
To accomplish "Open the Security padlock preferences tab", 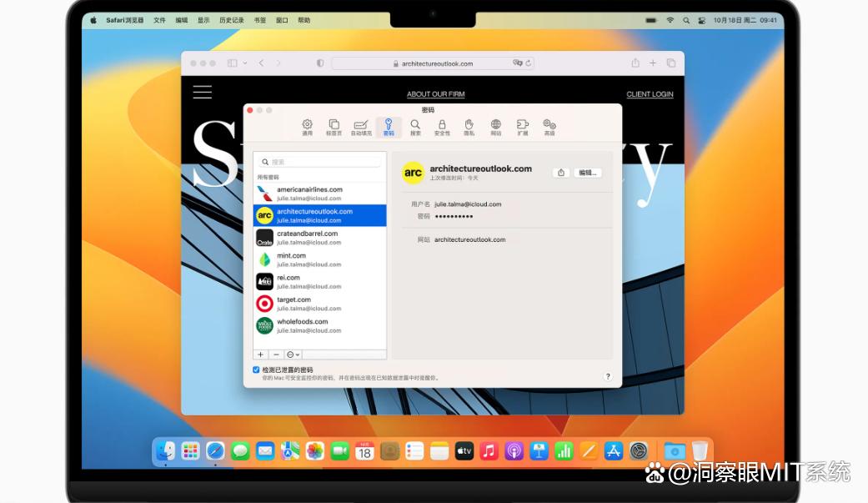I will point(442,128).
